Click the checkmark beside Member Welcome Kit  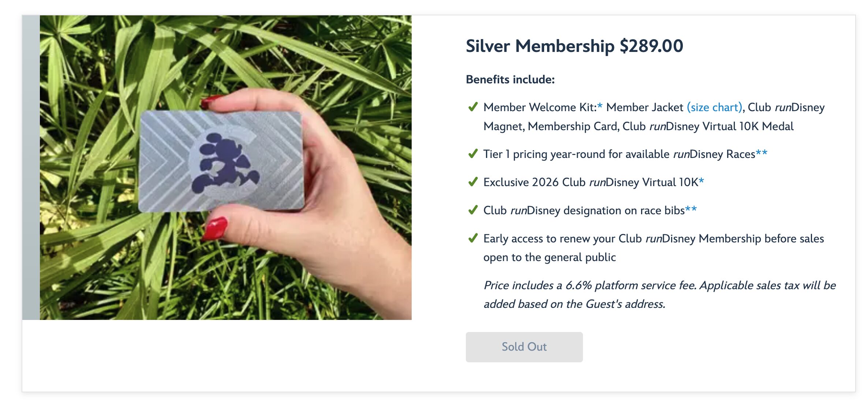pos(473,107)
